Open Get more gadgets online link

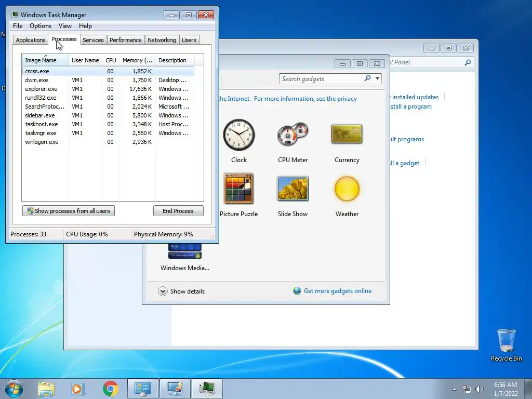[x=338, y=291]
